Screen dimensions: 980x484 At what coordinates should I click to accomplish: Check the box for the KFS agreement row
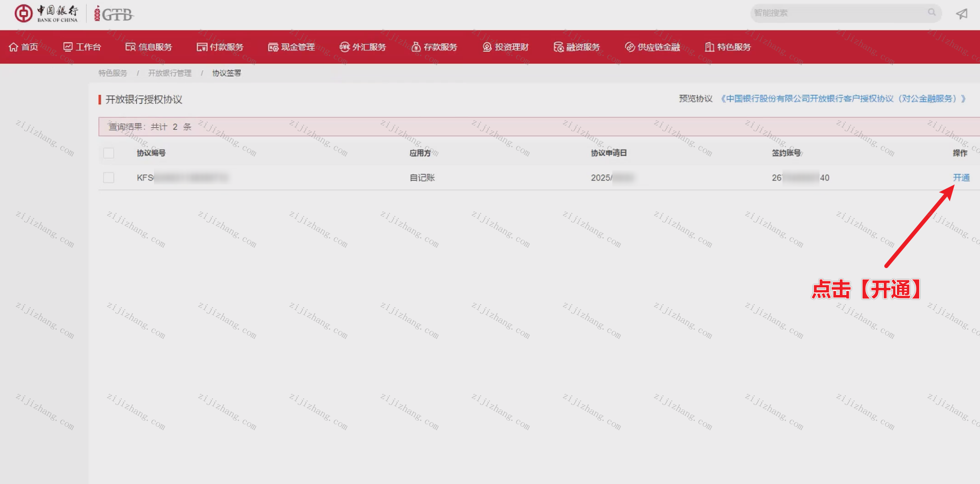(x=108, y=178)
